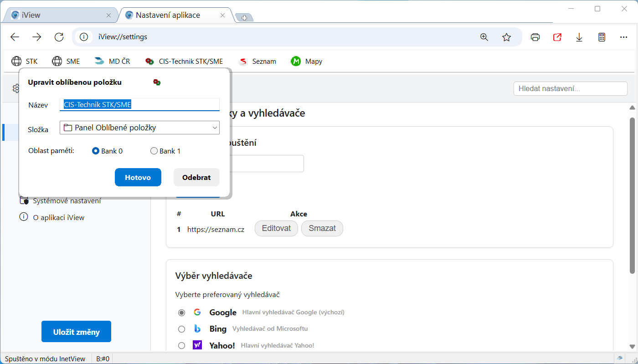Click the favorites star icon
Viewport: 638px width, 364px height.
(x=506, y=37)
